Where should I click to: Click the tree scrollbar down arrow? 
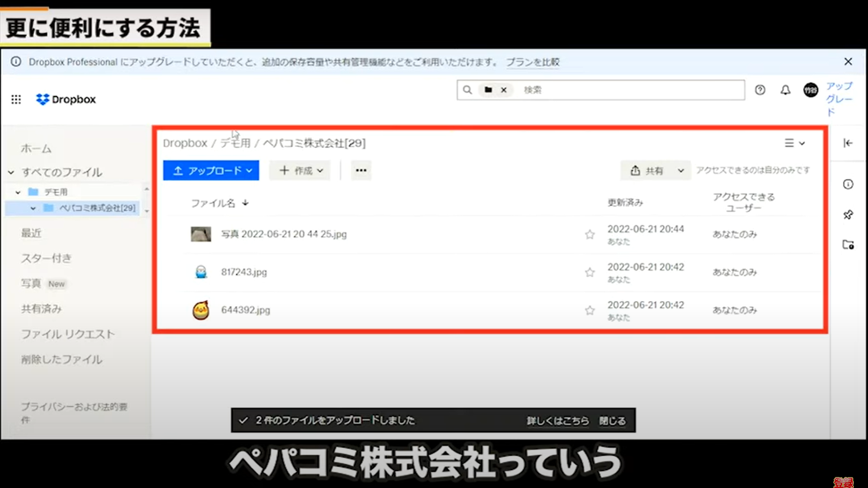147,211
